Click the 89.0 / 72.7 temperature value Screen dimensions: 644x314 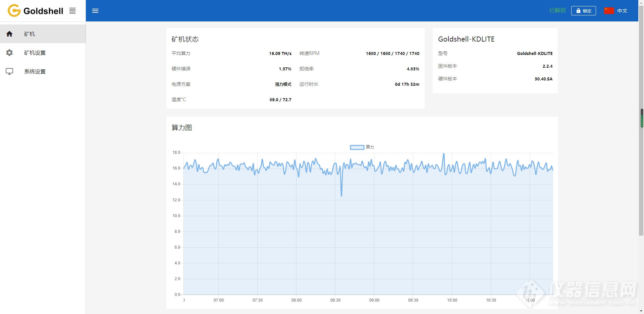pos(280,100)
